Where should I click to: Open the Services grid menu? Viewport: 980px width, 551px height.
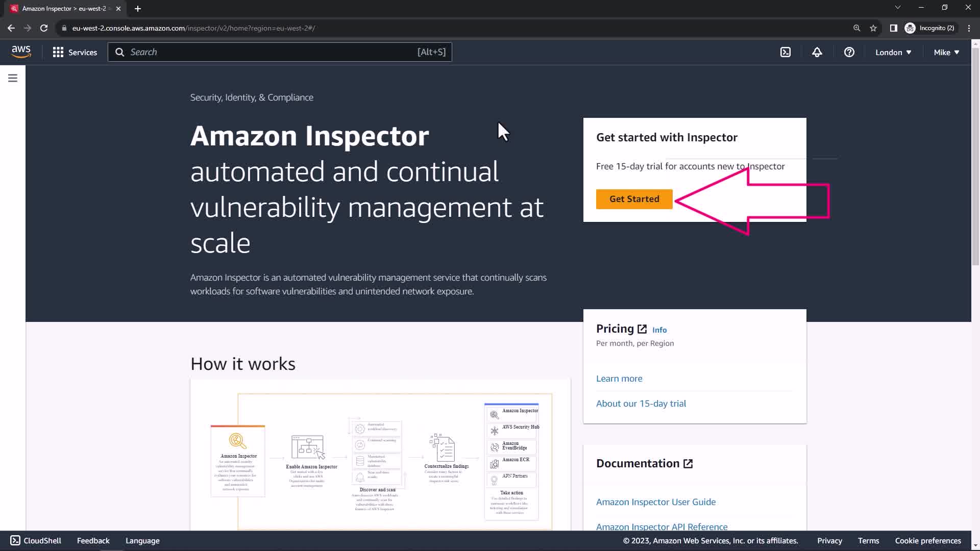coord(75,52)
